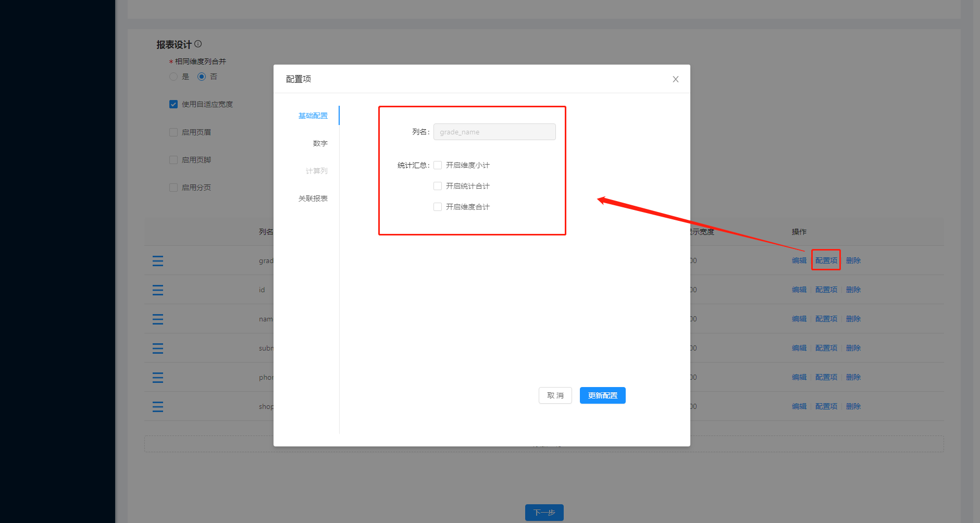Click 编辑 link in id row

click(799, 290)
